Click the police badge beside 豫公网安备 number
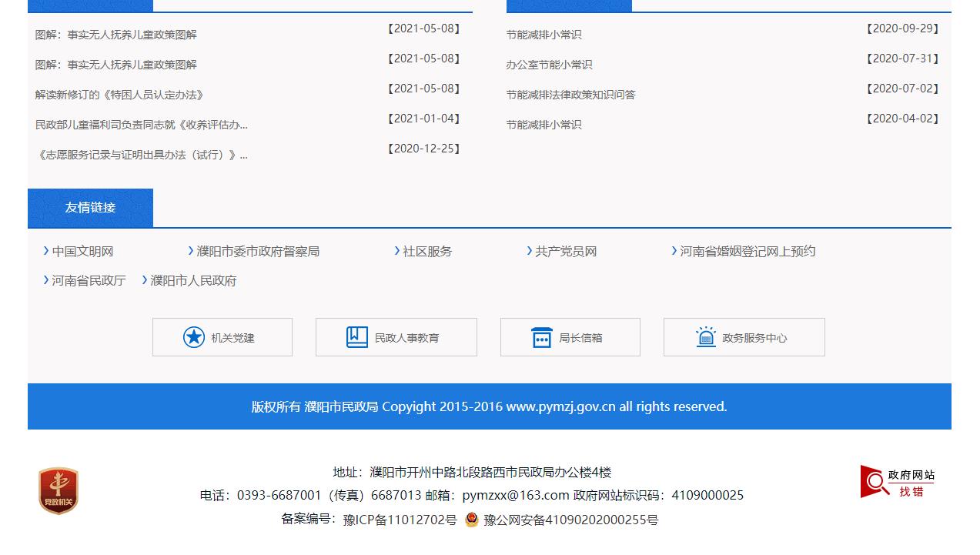Screen dimensions: 980x555 470,520
